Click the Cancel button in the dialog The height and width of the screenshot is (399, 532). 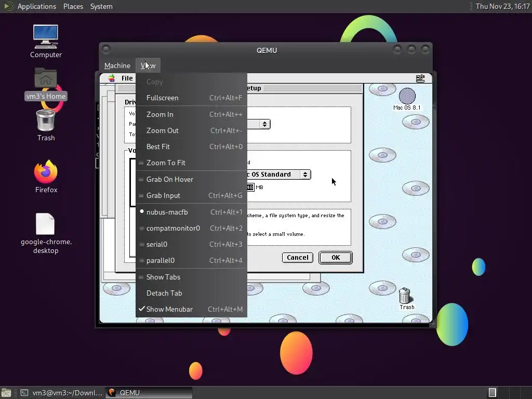pyautogui.click(x=298, y=258)
